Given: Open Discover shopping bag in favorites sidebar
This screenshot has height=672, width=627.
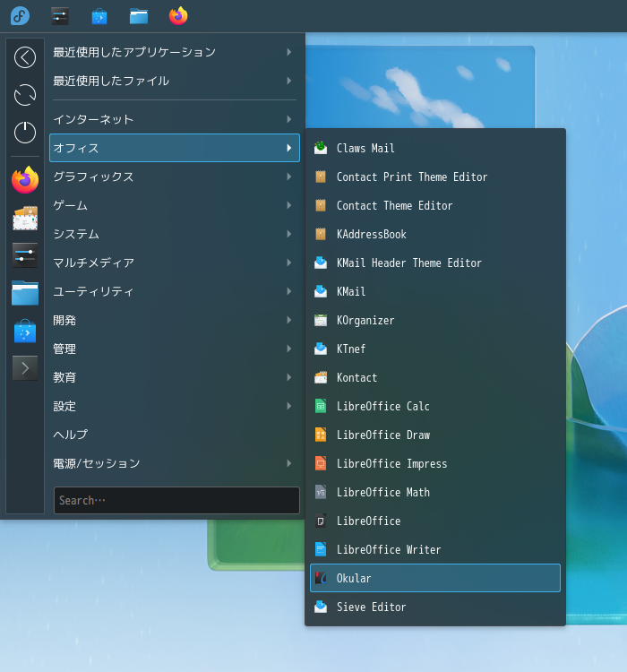Looking at the screenshot, I should pyautogui.click(x=25, y=331).
